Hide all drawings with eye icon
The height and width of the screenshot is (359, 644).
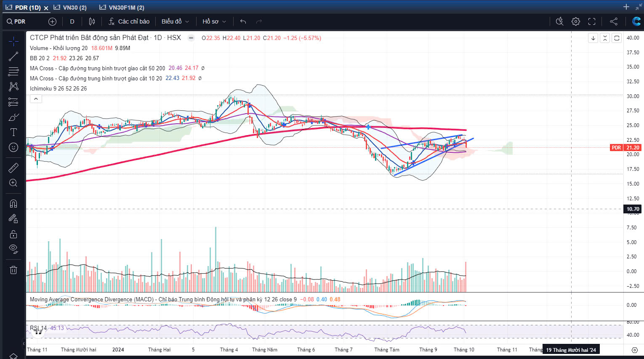pyautogui.click(x=13, y=249)
